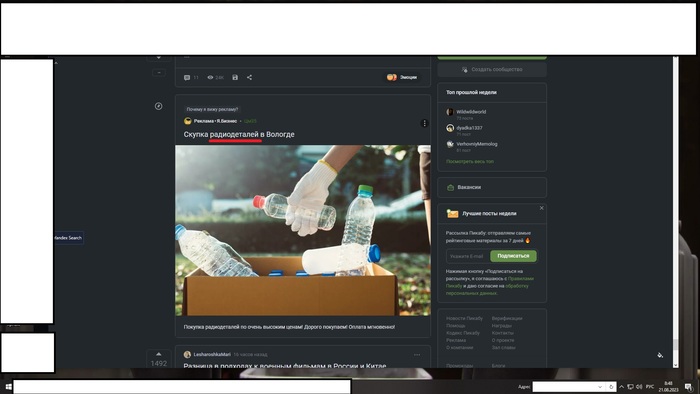Open the comments icon showing 11
The image size is (700, 394).
[x=191, y=78]
